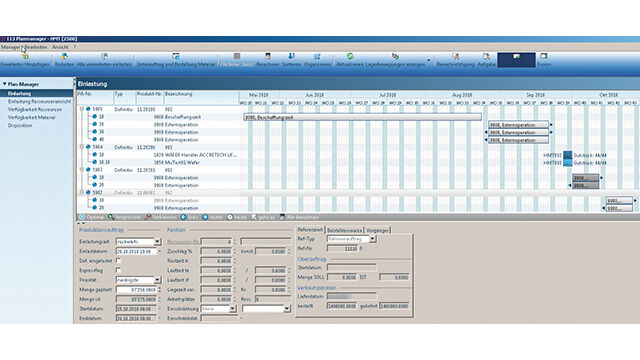Open the dropdown arrow after Lagerbewegungen anzeigen
The width and height of the screenshot is (640, 360).
[429, 60]
